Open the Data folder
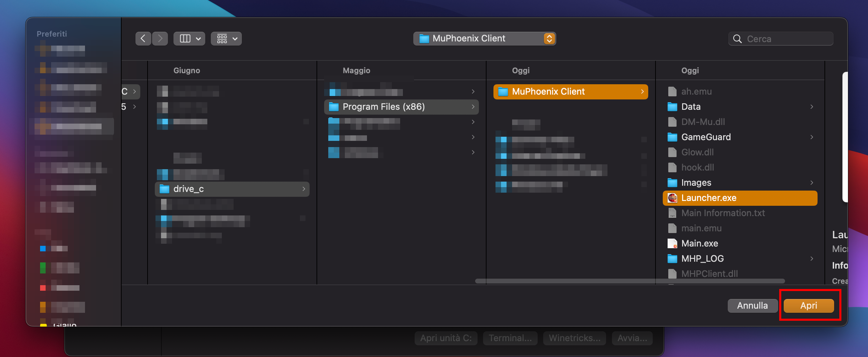 (740, 107)
